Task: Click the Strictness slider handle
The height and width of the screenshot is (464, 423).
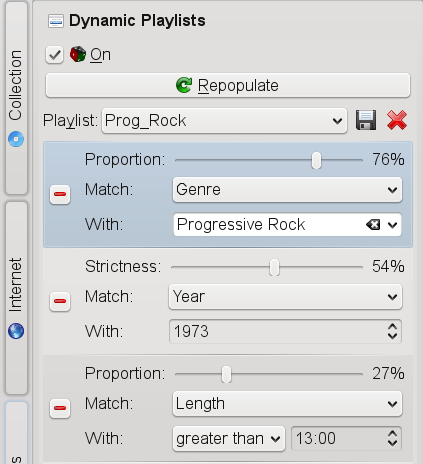Action: coord(274,267)
